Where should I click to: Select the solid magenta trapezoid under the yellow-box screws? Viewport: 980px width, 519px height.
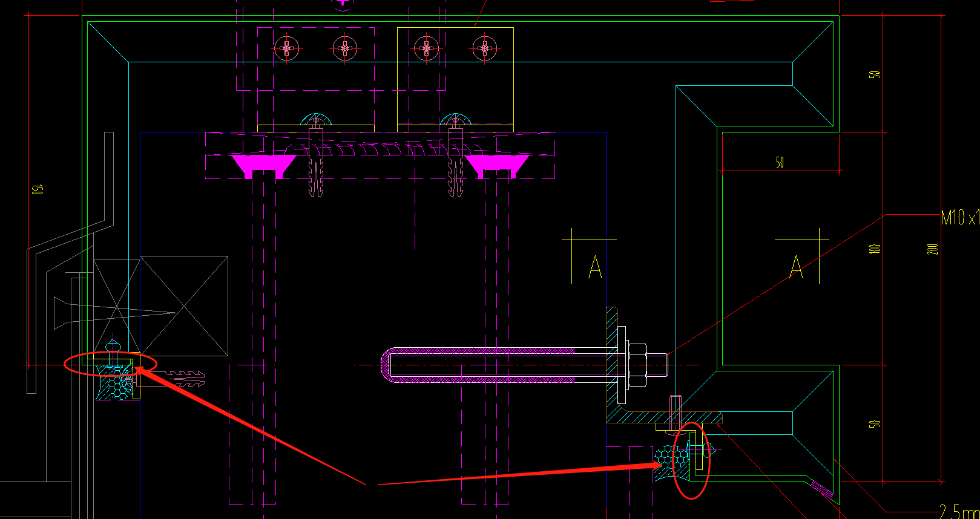(x=498, y=166)
